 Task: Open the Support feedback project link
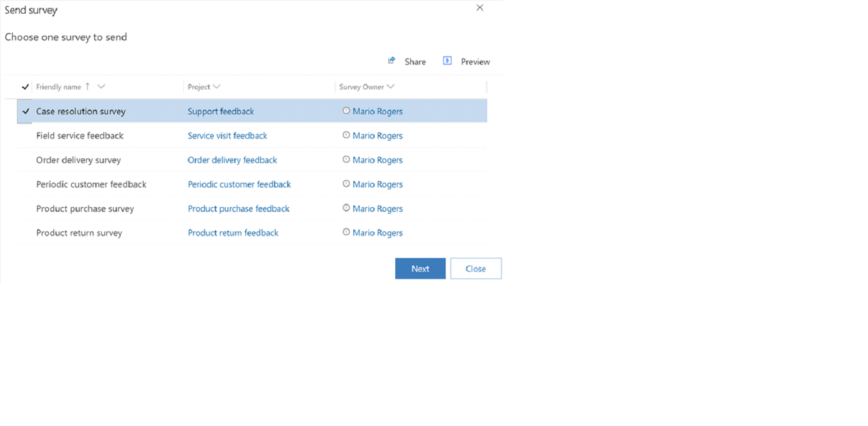(x=221, y=111)
